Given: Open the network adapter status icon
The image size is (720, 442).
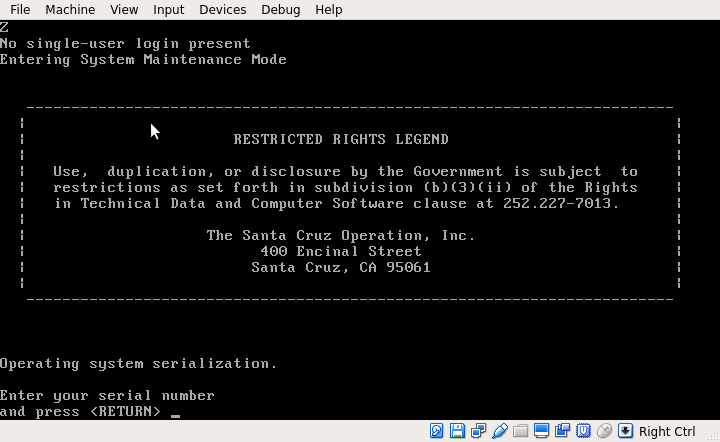Looking at the screenshot, I should 479,431.
